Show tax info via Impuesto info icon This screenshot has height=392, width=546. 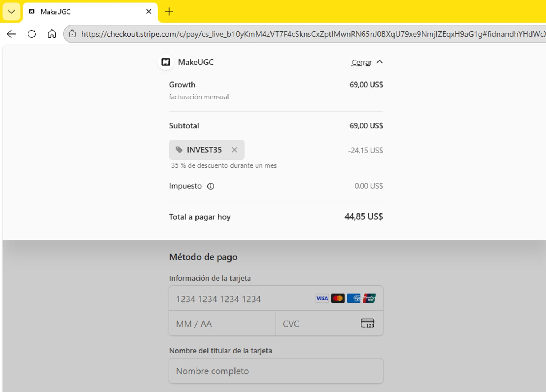(x=211, y=186)
